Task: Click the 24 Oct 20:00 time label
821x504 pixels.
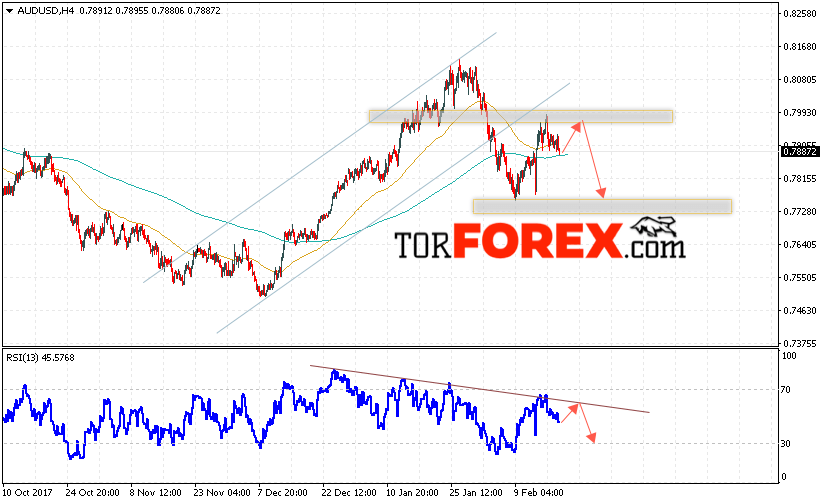Action: tap(93, 492)
